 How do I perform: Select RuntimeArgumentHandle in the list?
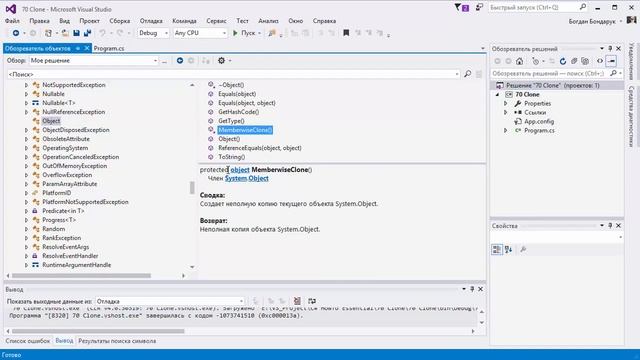tap(76, 265)
